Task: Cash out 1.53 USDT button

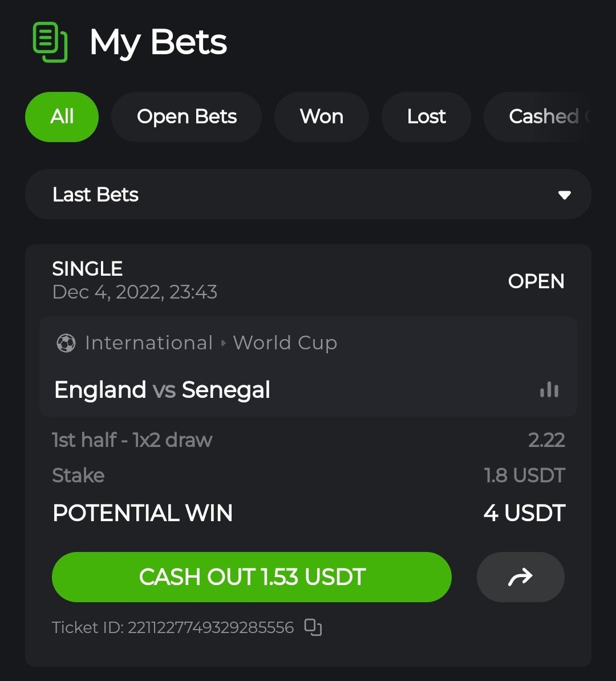Action: pyautogui.click(x=252, y=577)
